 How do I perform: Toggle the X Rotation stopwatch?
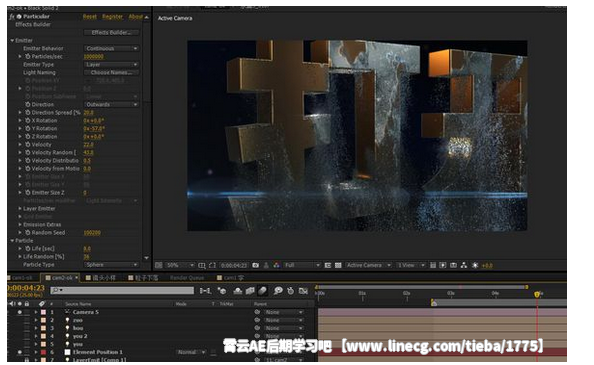(28, 120)
